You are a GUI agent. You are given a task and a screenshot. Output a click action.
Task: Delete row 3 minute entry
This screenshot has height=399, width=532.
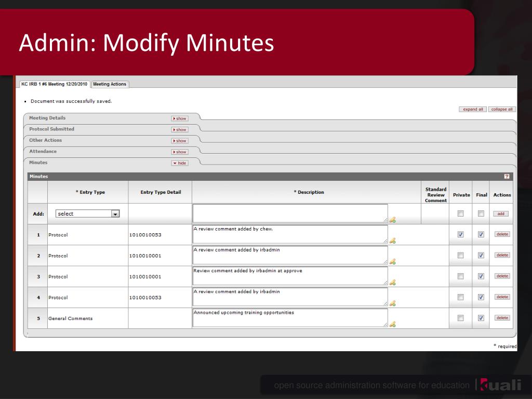click(x=502, y=276)
